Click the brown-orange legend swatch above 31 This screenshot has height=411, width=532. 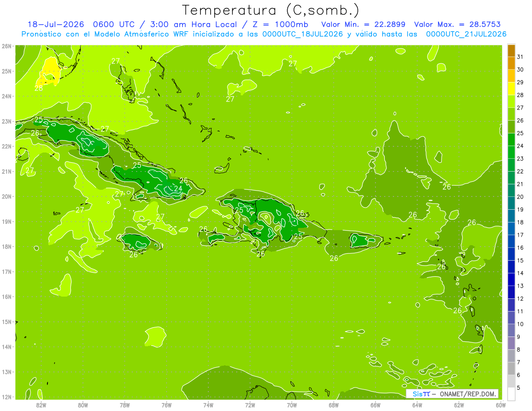(x=511, y=51)
